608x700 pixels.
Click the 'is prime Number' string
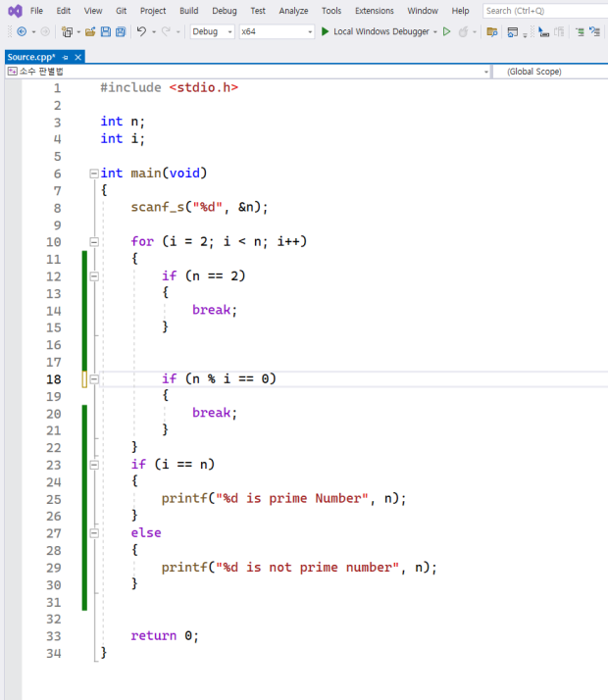click(x=292, y=498)
